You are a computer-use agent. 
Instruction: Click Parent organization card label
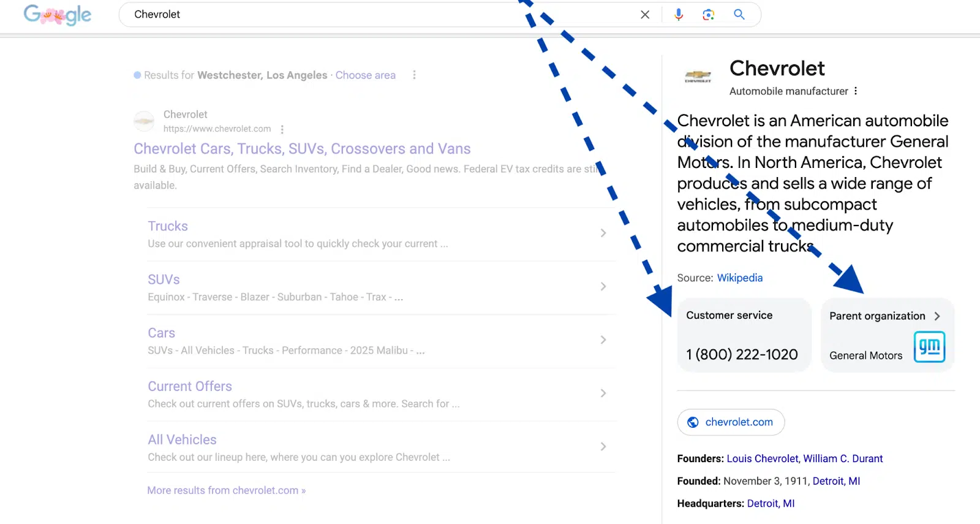tap(877, 316)
